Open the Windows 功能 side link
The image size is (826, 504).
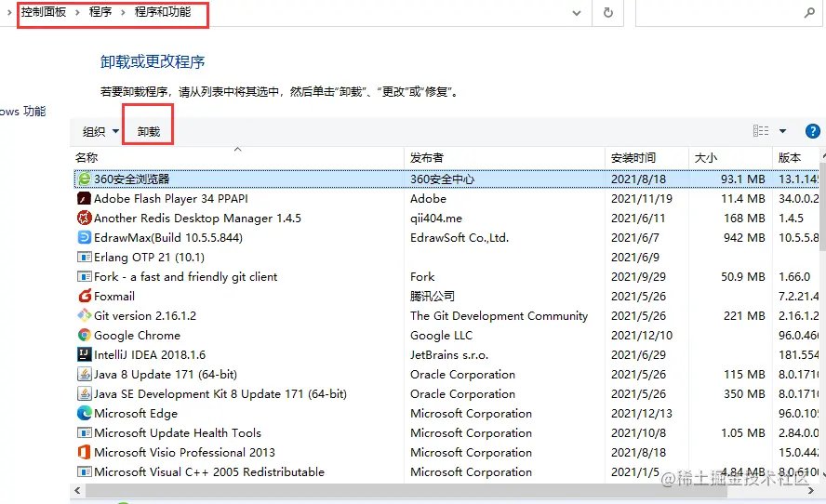click(x=22, y=112)
